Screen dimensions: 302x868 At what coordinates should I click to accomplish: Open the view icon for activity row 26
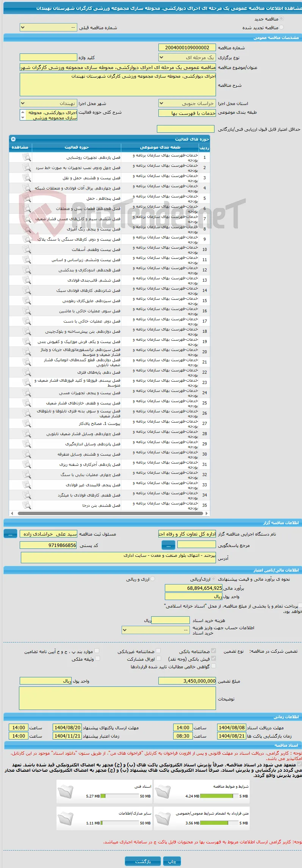pos(27,413)
